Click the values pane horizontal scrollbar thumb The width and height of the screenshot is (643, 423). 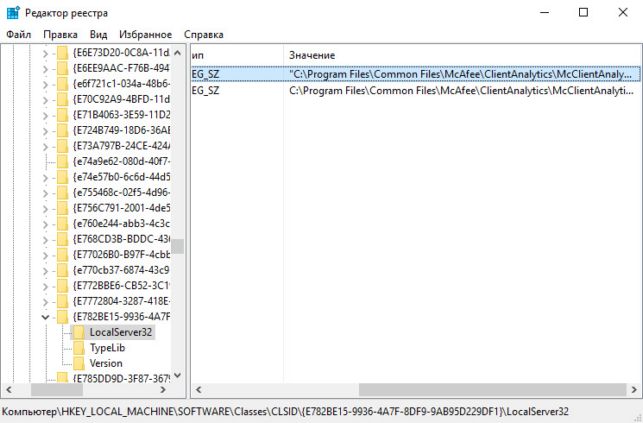point(493,390)
